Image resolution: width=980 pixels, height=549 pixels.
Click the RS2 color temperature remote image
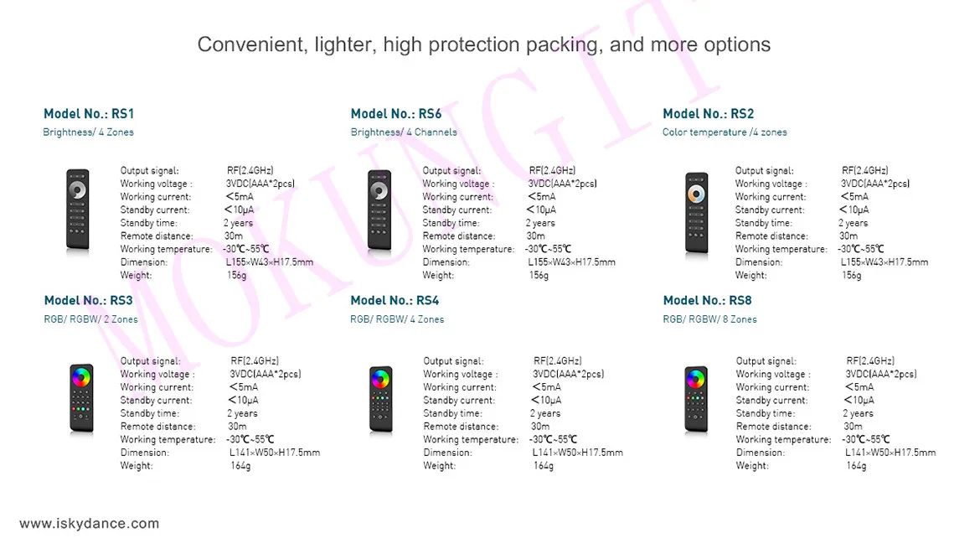coord(697,213)
